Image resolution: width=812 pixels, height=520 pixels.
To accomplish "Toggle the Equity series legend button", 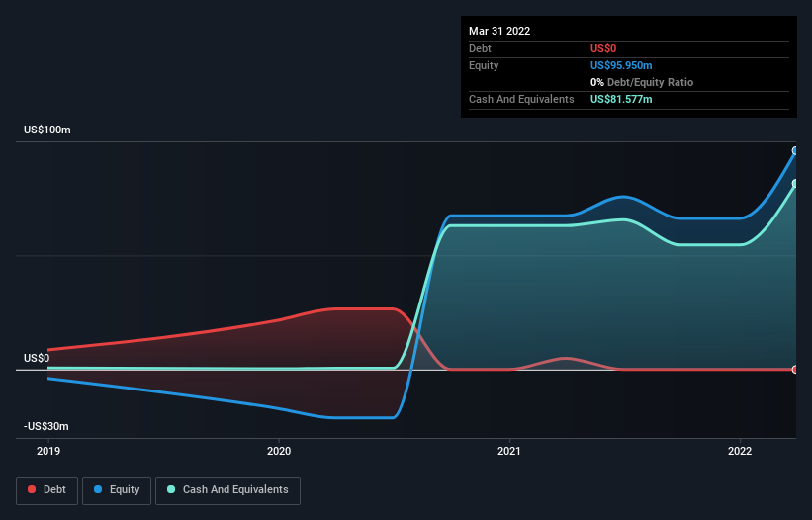I will pos(117,490).
